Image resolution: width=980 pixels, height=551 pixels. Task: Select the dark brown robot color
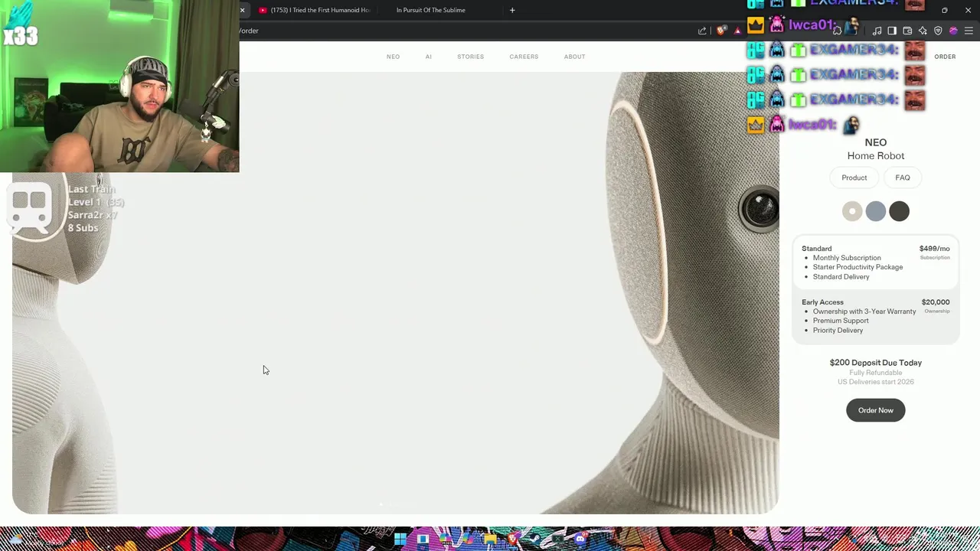click(900, 211)
